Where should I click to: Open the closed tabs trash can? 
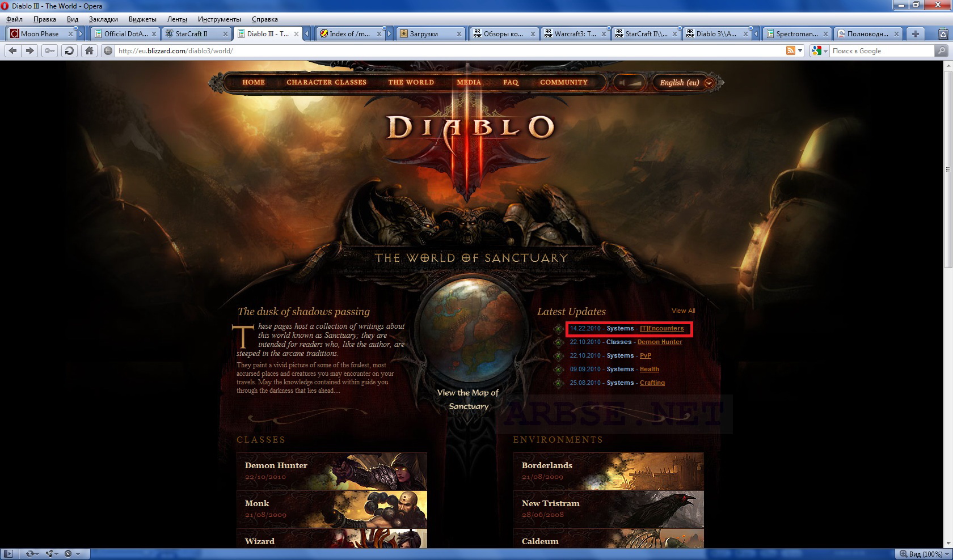(x=943, y=34)
